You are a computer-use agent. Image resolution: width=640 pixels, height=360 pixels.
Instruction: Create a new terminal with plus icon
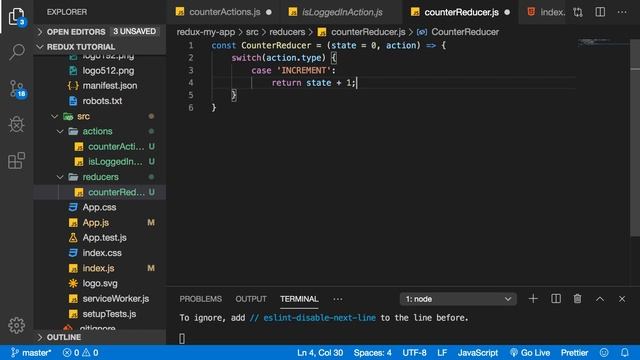(x=533, y=299)
